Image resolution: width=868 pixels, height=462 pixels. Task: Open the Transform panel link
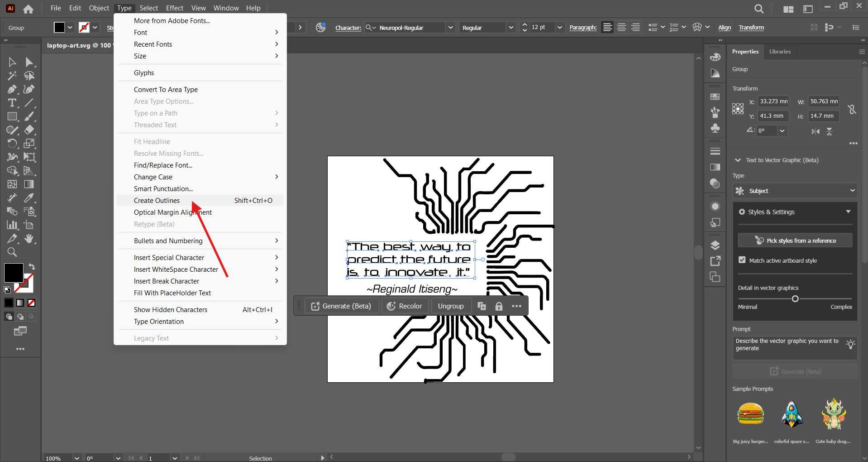[751, 28]
